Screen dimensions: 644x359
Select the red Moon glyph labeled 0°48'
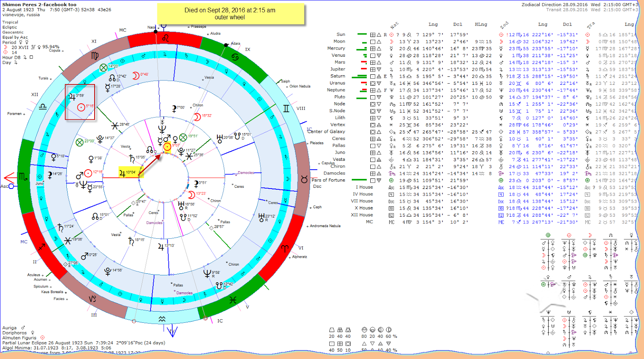point(136,76)
